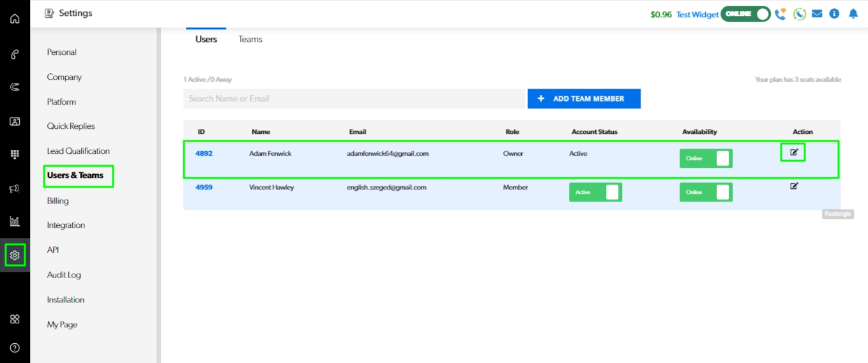Switch to the Teams tab
Viewport: 868px width, 363px height.
[x=250, y=40]
